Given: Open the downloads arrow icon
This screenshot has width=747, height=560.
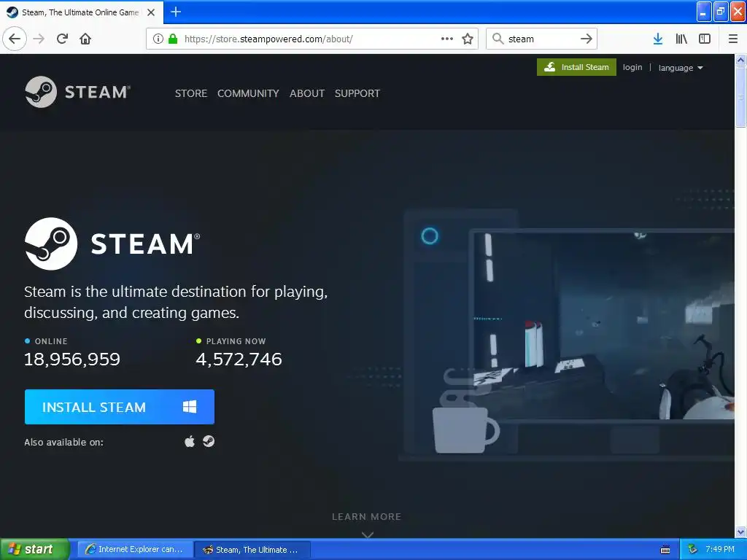Looking at the screenshot, I should pyautogui.click(x=658, y=39).
